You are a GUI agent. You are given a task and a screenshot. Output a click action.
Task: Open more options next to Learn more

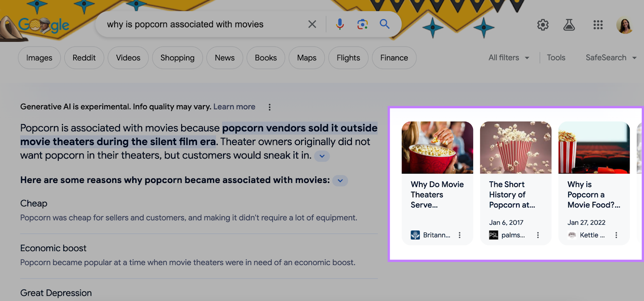click(269, 107)
